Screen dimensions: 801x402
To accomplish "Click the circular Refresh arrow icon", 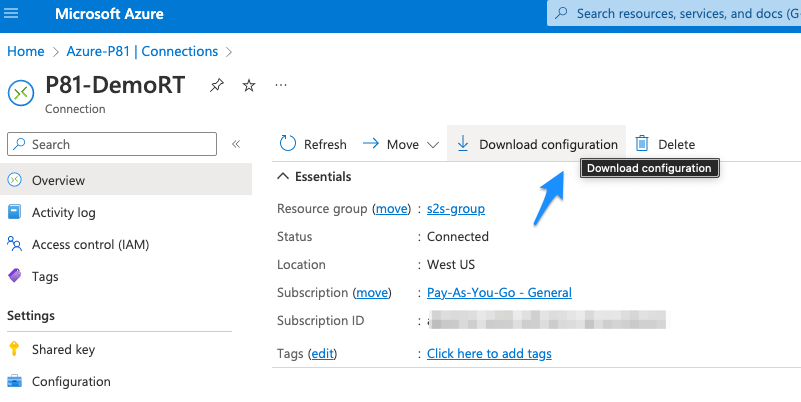I will 288,144.
